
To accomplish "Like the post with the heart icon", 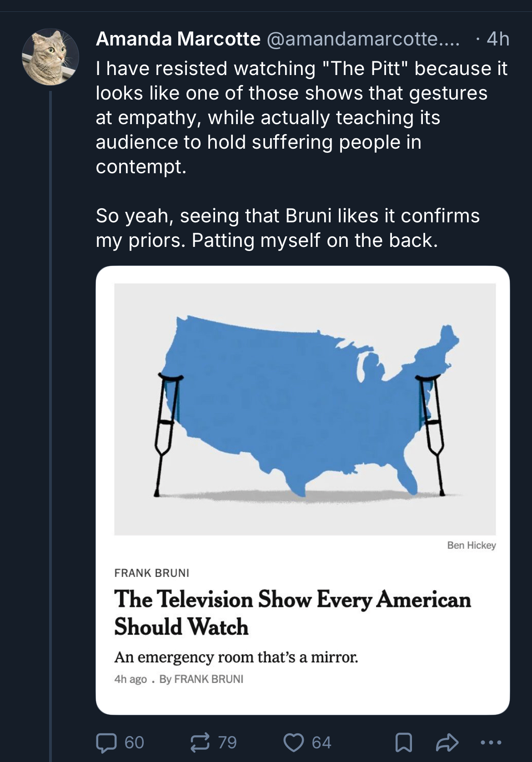I will [293, 742].
